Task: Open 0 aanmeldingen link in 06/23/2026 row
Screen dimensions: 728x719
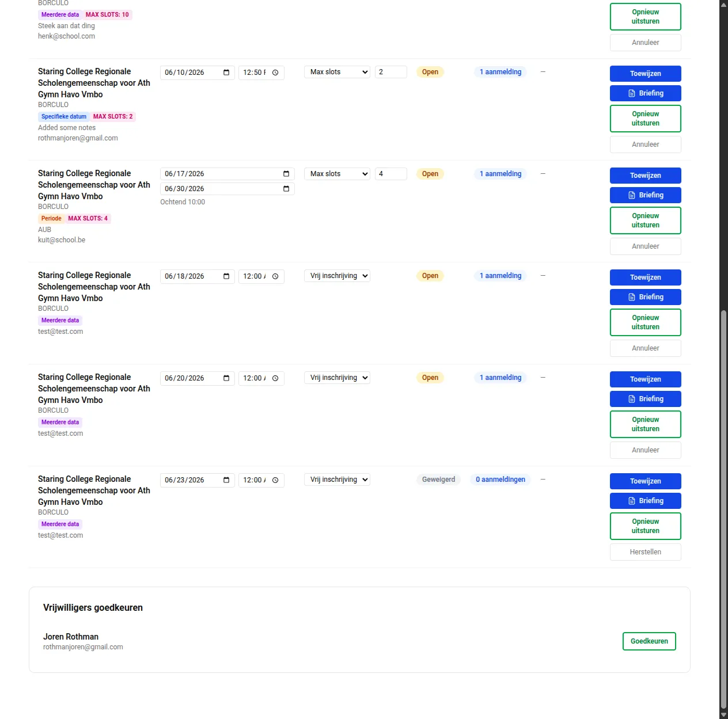Action: 500,480
